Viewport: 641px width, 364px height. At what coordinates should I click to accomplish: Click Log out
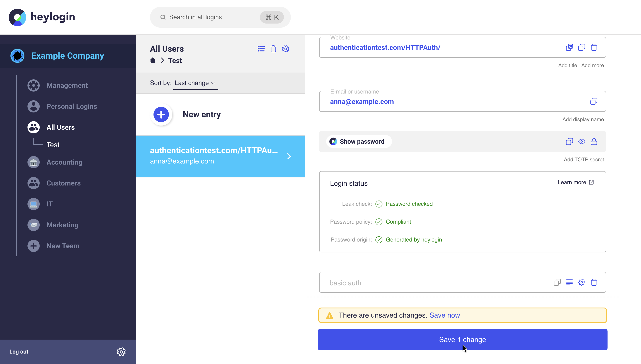[19, 352]
